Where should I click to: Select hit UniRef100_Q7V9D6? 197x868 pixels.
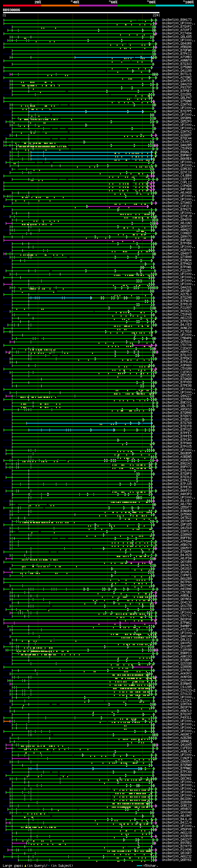(x=176, y=399)
